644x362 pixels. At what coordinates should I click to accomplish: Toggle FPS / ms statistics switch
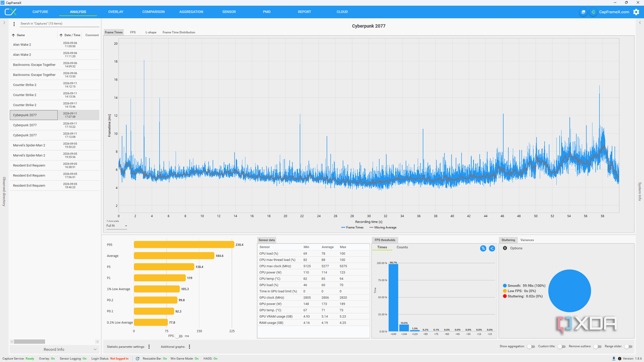pyautogui.click(x=179, y=336)
